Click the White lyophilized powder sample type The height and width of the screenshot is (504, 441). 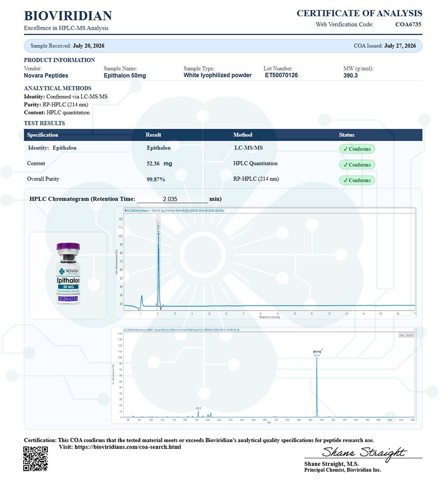tap(217, 75)
